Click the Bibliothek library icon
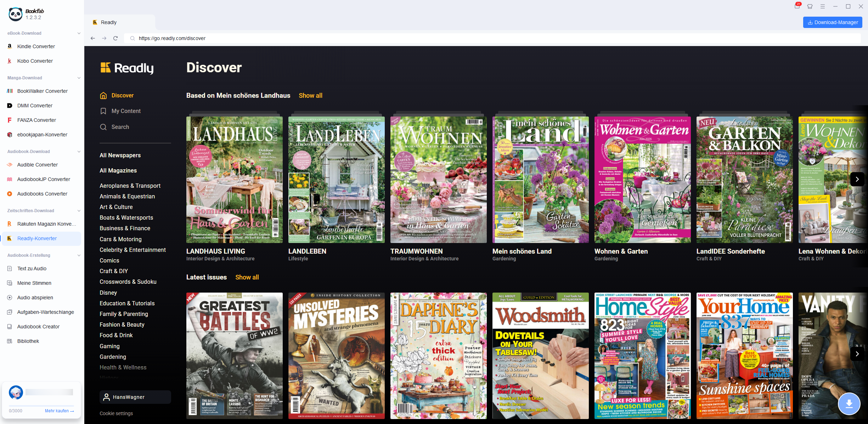This screenshot has width=868, height=424. click(10, 341)
